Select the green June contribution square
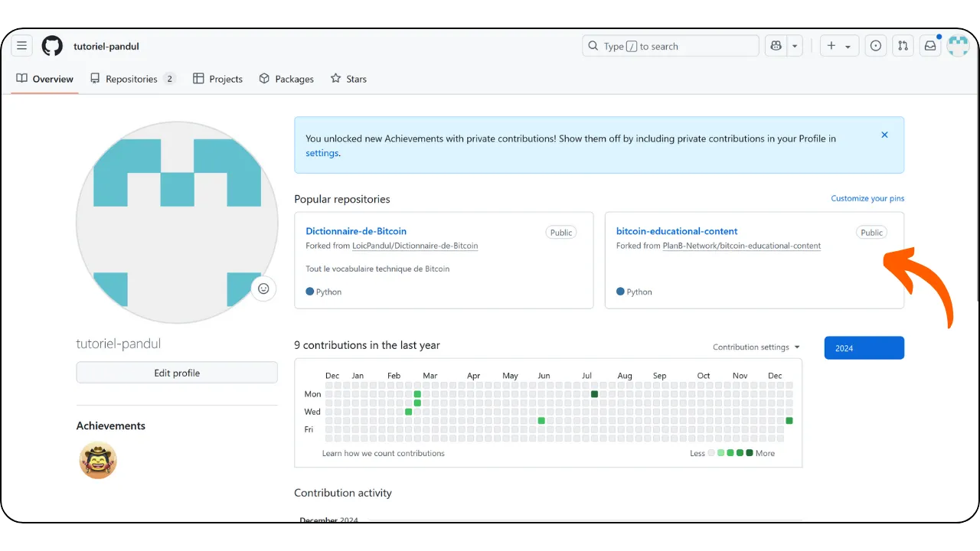 (541, 421)
